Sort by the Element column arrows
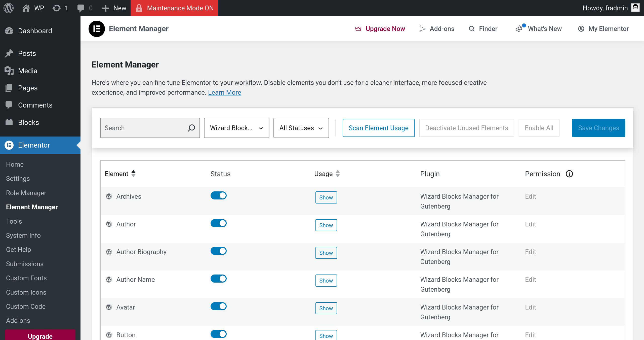This screenshot has height=340, width=644. point(133,174)
